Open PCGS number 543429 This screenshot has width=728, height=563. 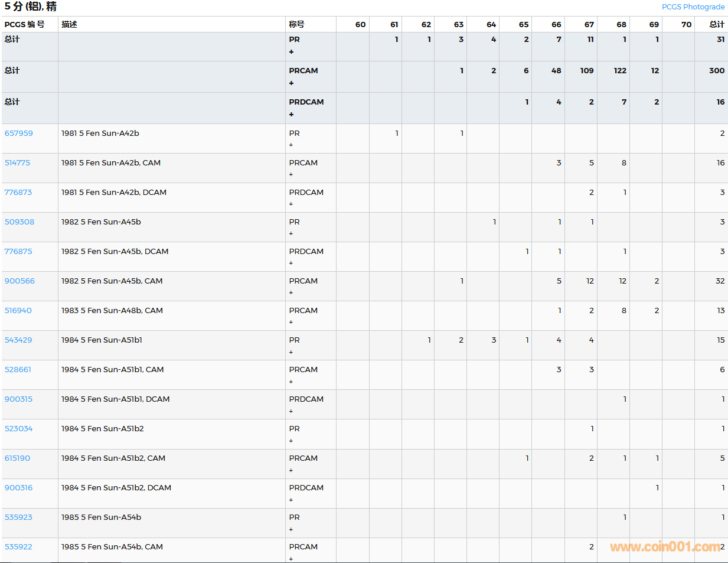[18, 340]
